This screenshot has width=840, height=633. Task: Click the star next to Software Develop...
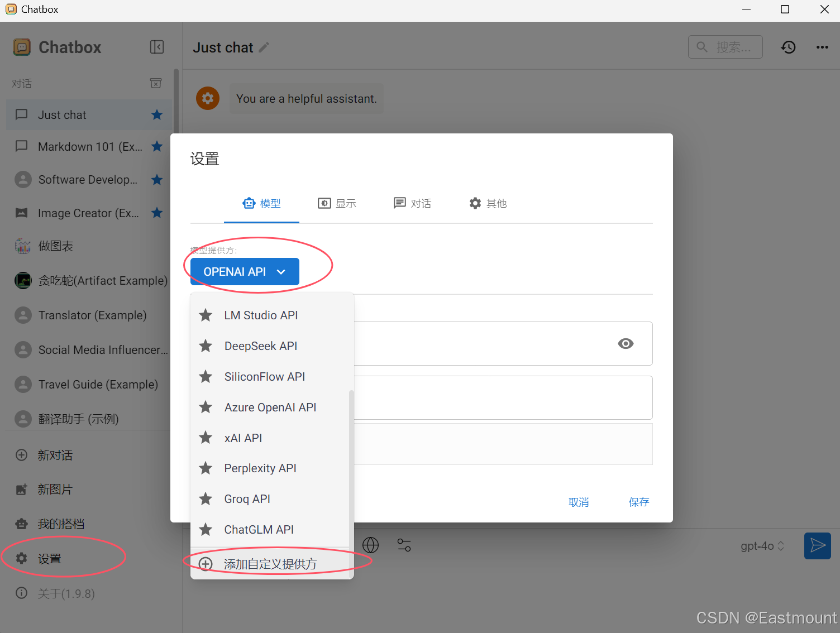[x=157, y=179]
